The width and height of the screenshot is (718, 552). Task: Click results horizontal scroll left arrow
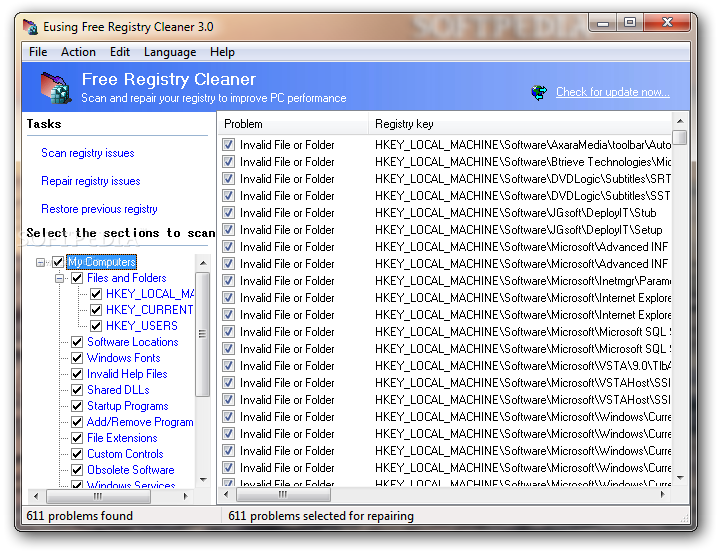pyautogui.click(x=226, y=494)
